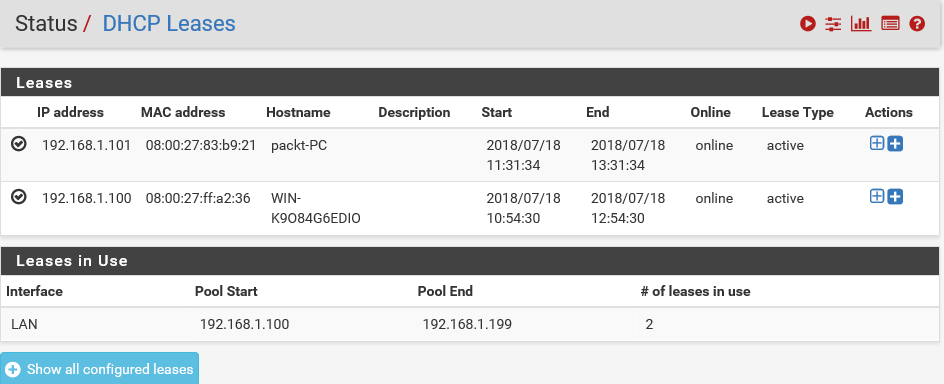Sort leases by Start column header
Screen dimensions: 944x384
pos(497,112)
